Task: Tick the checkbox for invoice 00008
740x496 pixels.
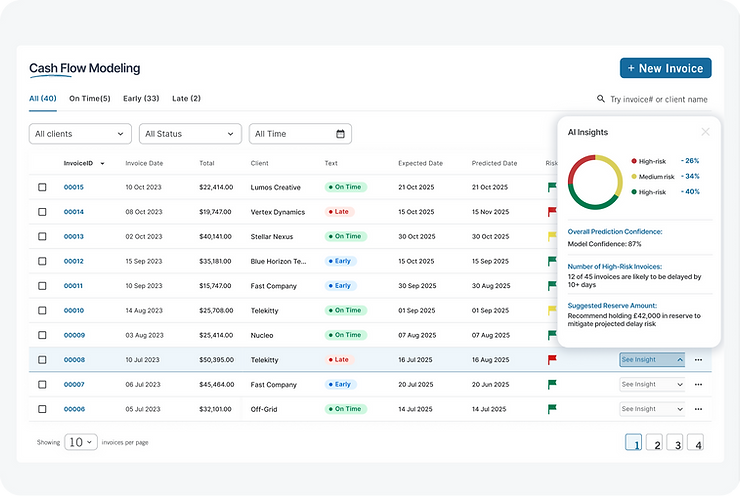Action: [42, 360]
